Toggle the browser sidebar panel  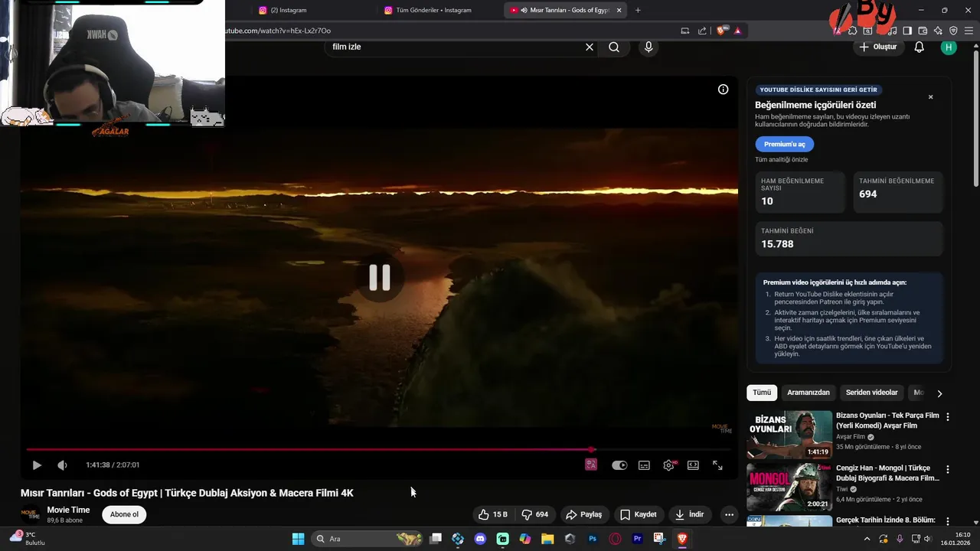(907, 31)
